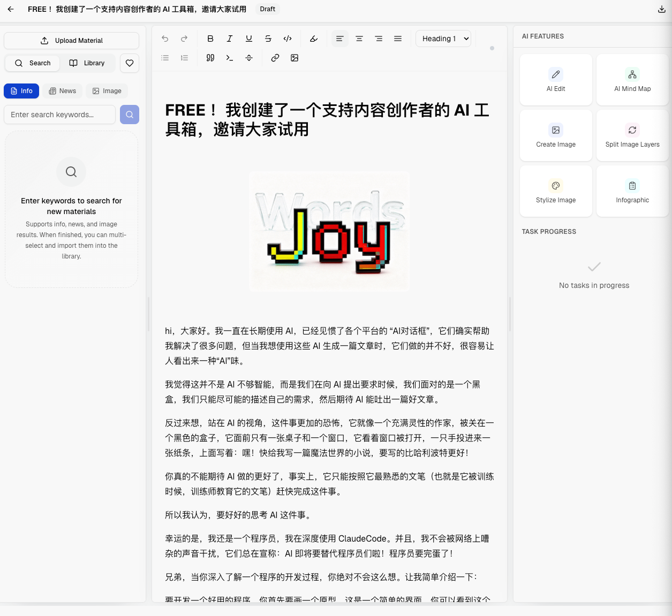
Task: Switch to the News tab
Action: pos(63,91)
